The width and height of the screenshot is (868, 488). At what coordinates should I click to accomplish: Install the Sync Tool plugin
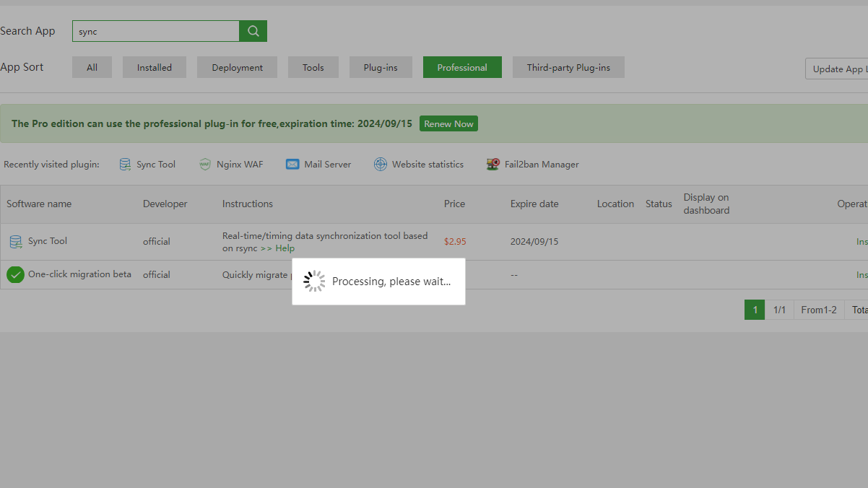[861, 241]
